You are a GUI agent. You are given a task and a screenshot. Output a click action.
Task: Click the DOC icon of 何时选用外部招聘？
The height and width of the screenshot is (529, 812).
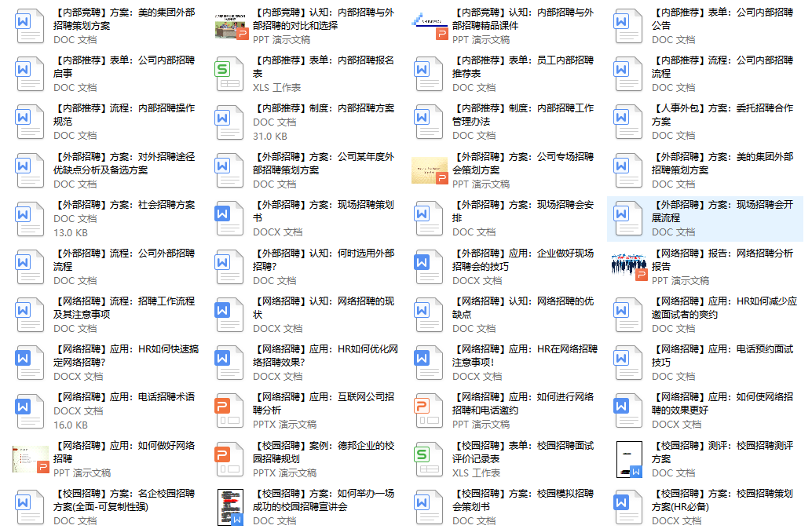[x=229, y=267]
